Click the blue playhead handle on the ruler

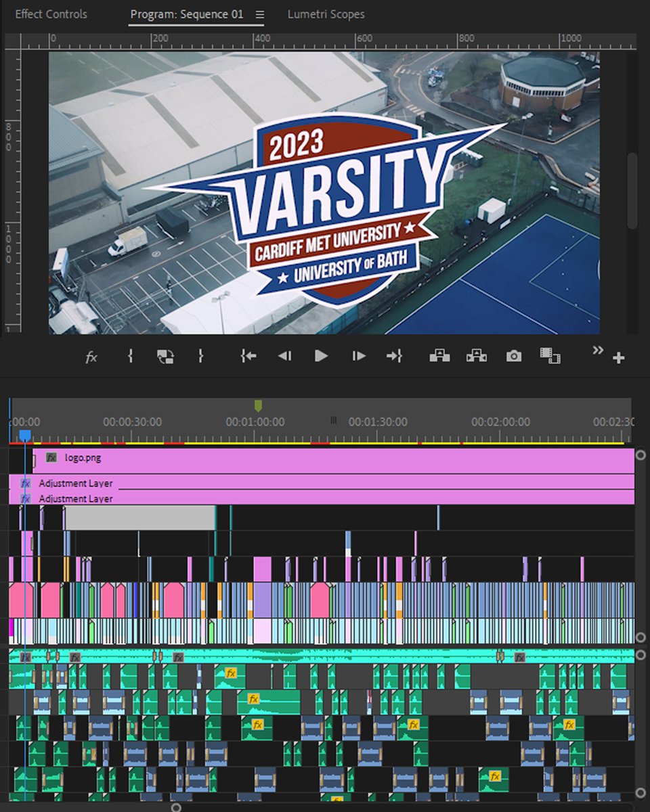tap(24, 436)
